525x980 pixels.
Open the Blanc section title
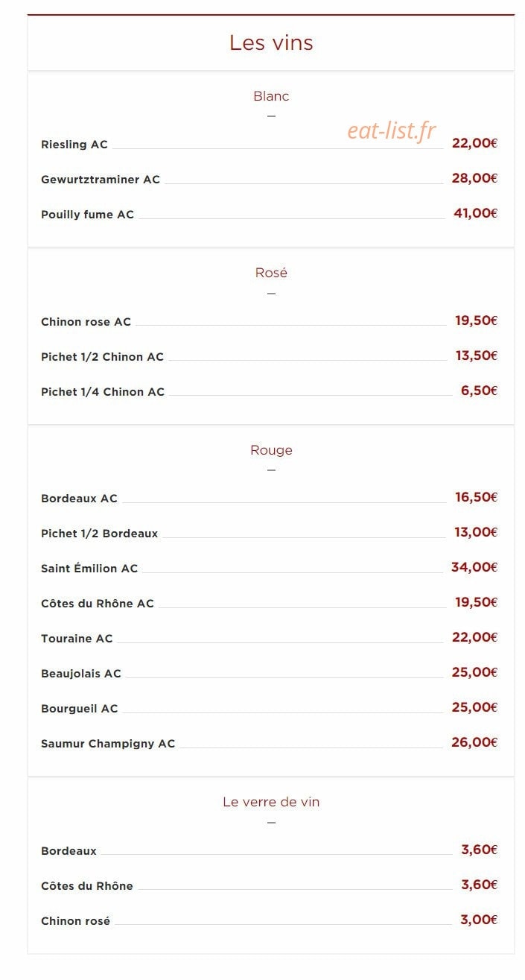(271, 96)
